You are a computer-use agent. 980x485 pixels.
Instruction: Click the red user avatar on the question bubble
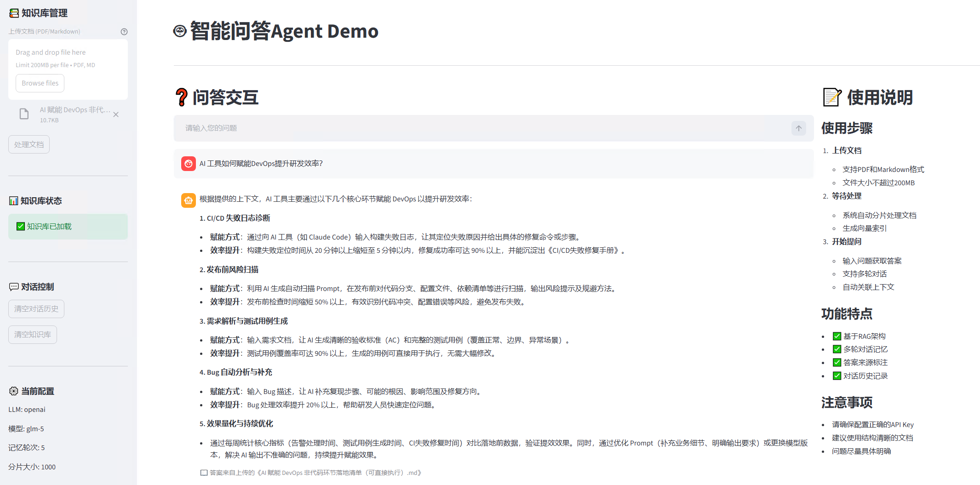coord(189,163)
